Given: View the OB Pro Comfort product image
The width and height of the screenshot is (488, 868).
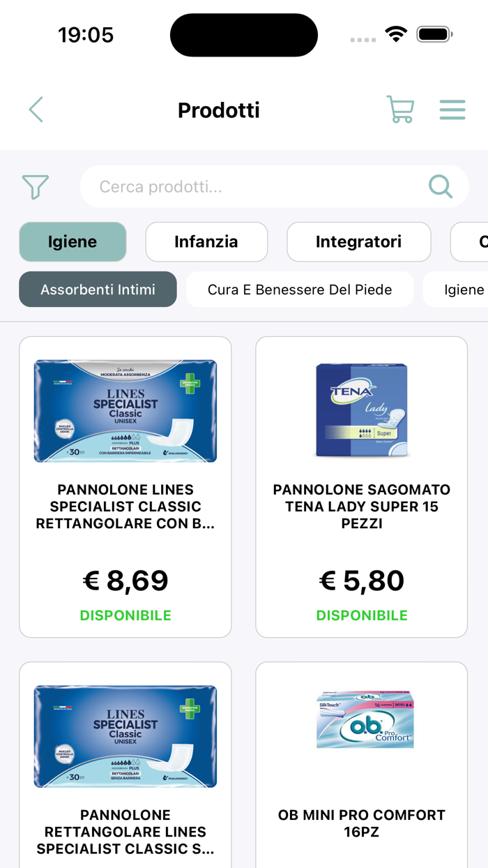Looking at the screenshot, I should (x=362, y=719).
